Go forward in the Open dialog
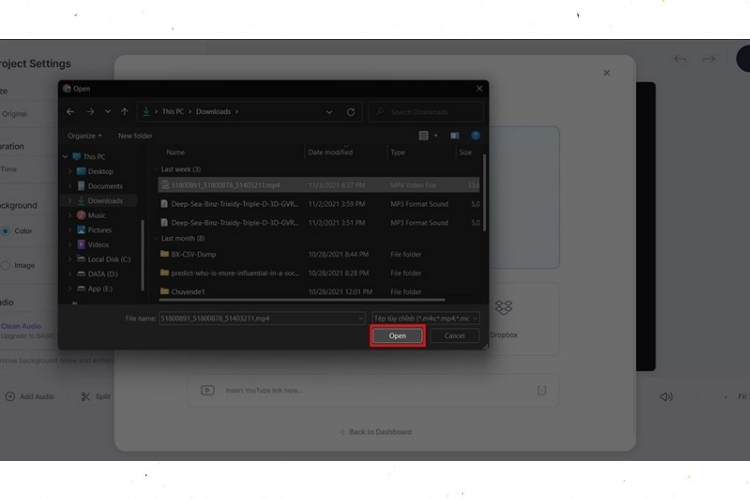This screenshot has height=500, width=750. pos(90,111)
